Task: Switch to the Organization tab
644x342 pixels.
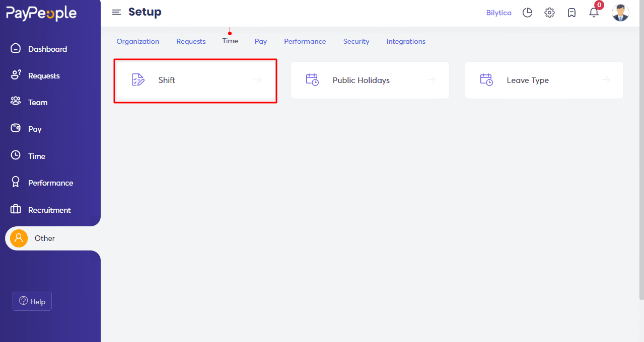Action: (x=138, y=41)
